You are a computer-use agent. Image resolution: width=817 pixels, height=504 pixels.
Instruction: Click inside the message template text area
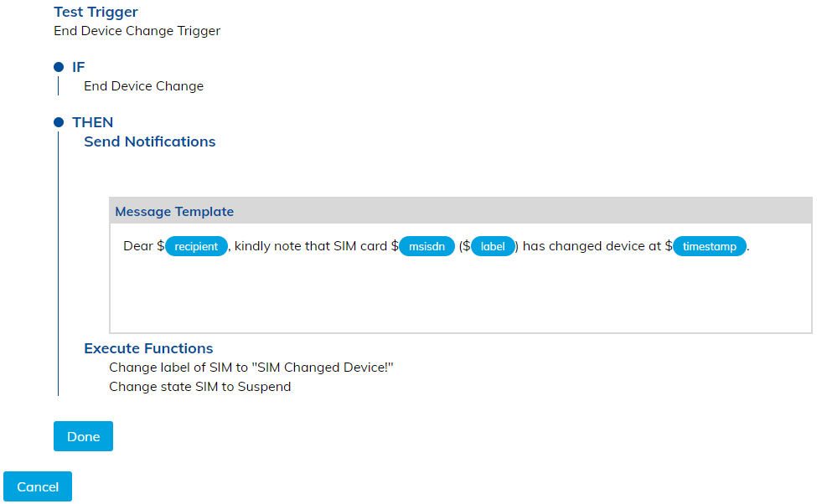point(460,293)
